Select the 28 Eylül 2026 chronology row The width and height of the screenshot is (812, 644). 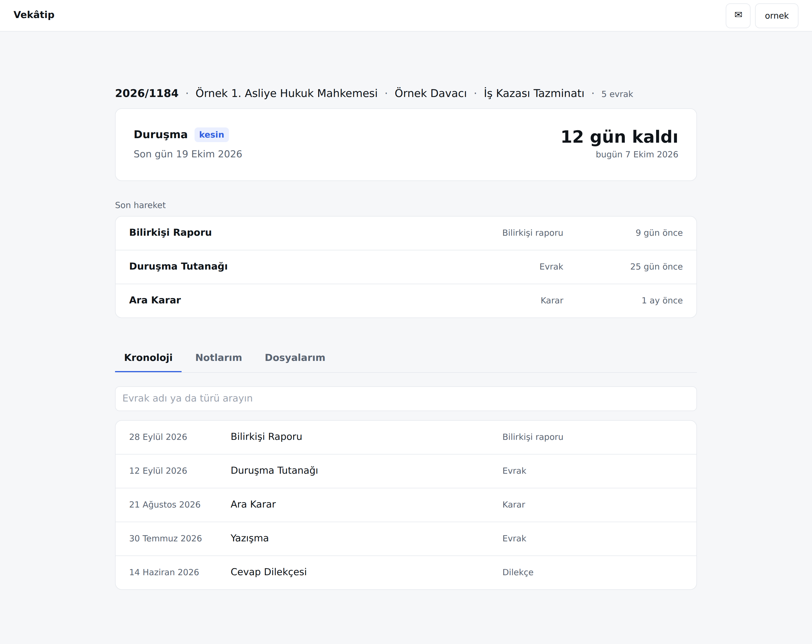pos(406,437)
